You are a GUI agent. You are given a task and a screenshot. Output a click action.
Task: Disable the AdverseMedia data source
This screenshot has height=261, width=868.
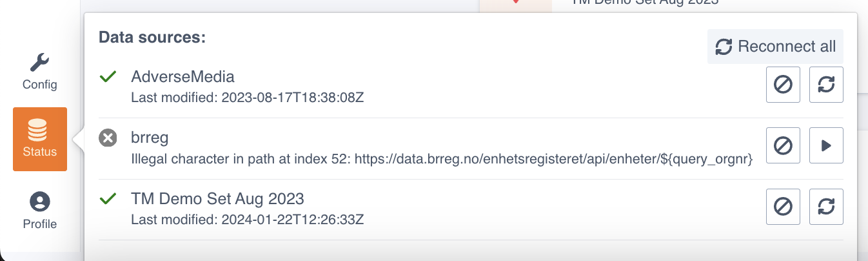pyautogui.click(x=783, y=85)
